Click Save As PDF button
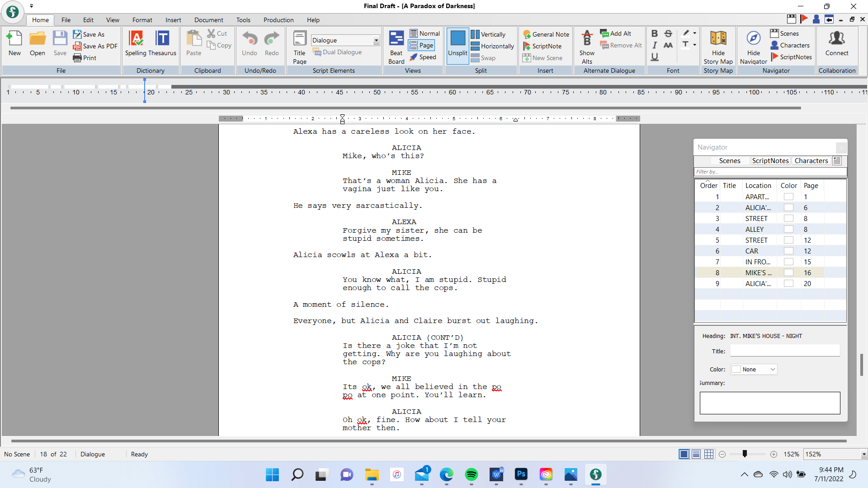Viewport: 868px width, 488px height. pos(95,46)
